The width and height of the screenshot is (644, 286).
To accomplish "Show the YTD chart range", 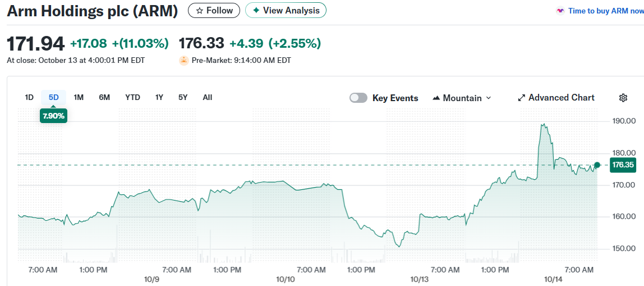I will [132, 97].
